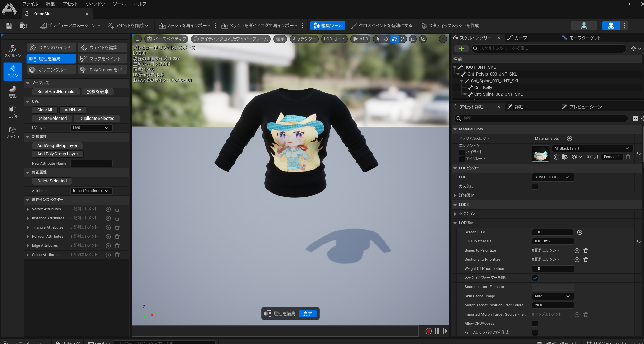This screenshot has height=344, width=644.
Task: Click green plus button in Skeleton Tree
Action: point(461,49)
